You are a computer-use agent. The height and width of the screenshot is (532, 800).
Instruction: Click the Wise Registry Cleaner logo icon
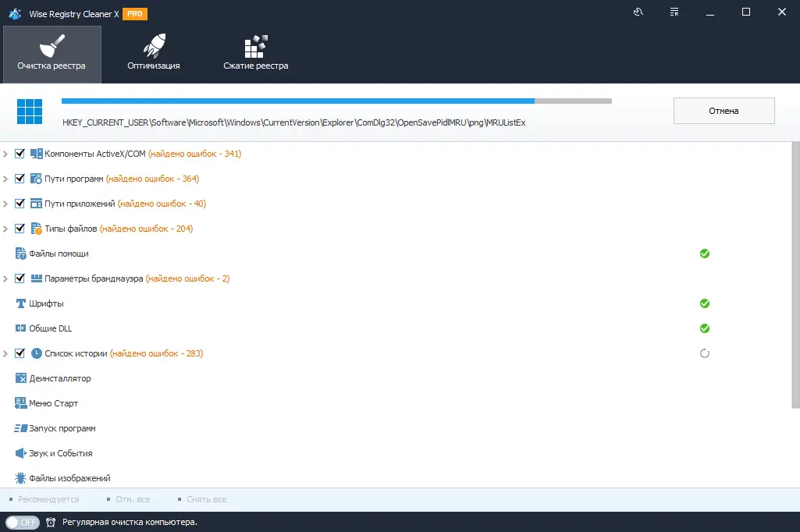(15, 14)
